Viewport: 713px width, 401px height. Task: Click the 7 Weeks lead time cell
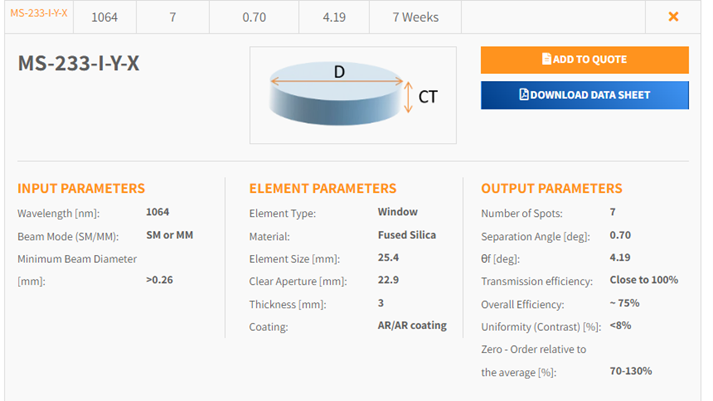point(415,17)
